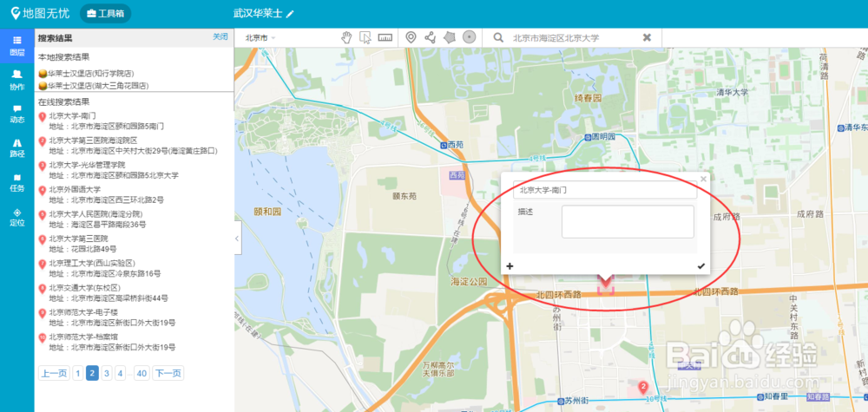This screenshot has height=412, width=868.
Task: Open the 工具箱 toolbox button
Action: 105,13
